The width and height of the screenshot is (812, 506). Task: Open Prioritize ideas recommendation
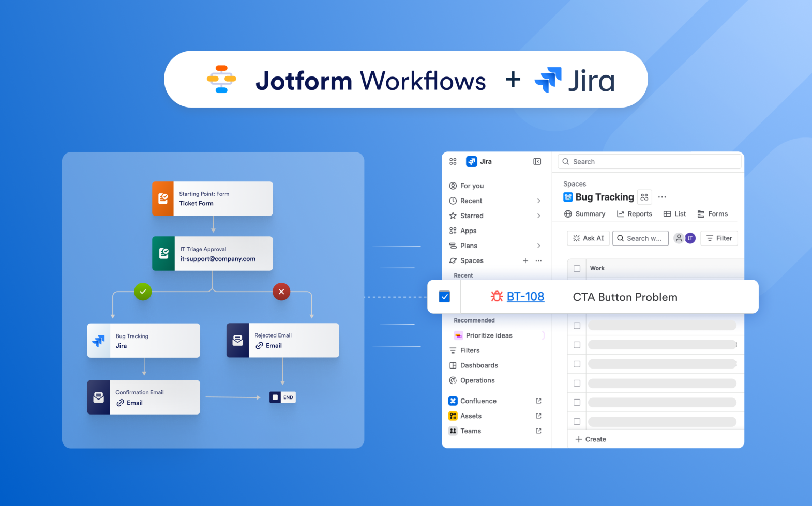pos(484,335)
